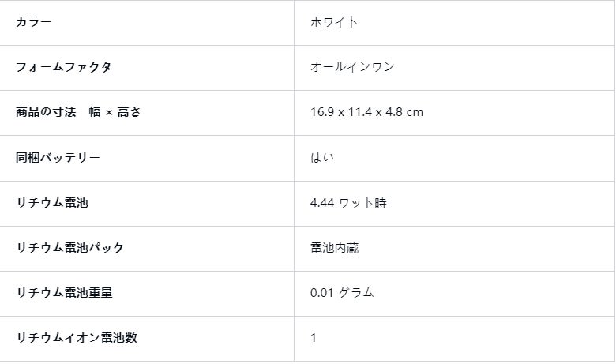
Task: Click the 商品の寸法 幅 × 高さ label
Action: (78, 112)
